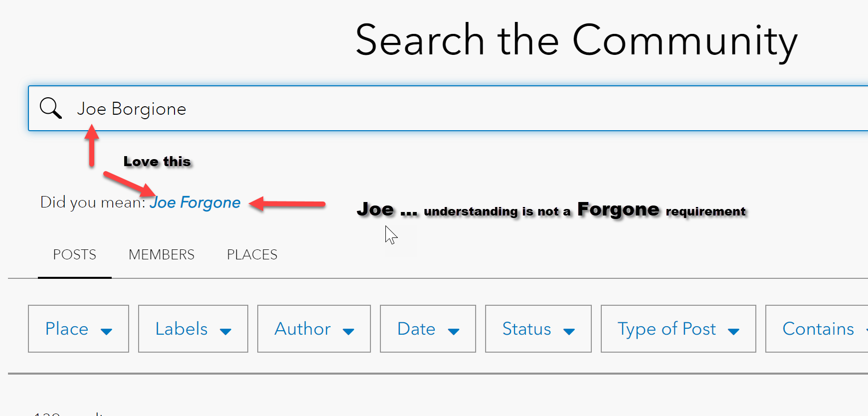This screenshot has width=868, height=416.
Task: Open the Type of Post filter
Action: [x=677, y=329]
